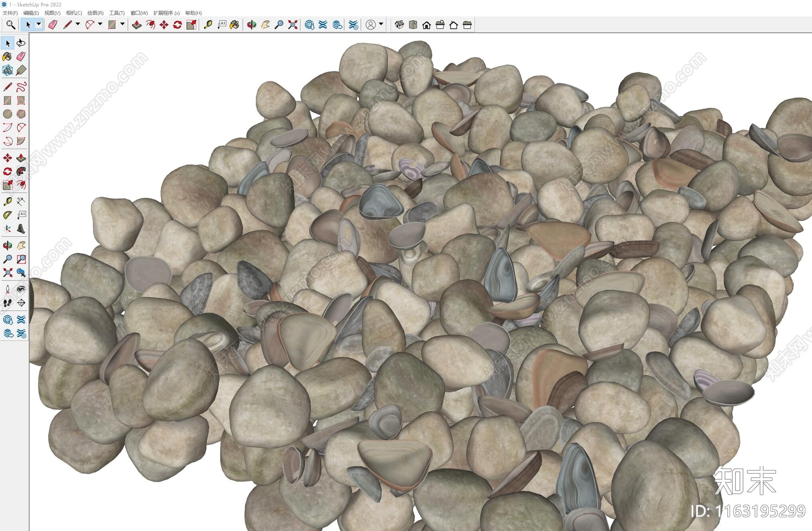Viewport: 812px width, 531px height.
Task: Expand the user account dropdown arrow
Action: [x=381, y=24]
